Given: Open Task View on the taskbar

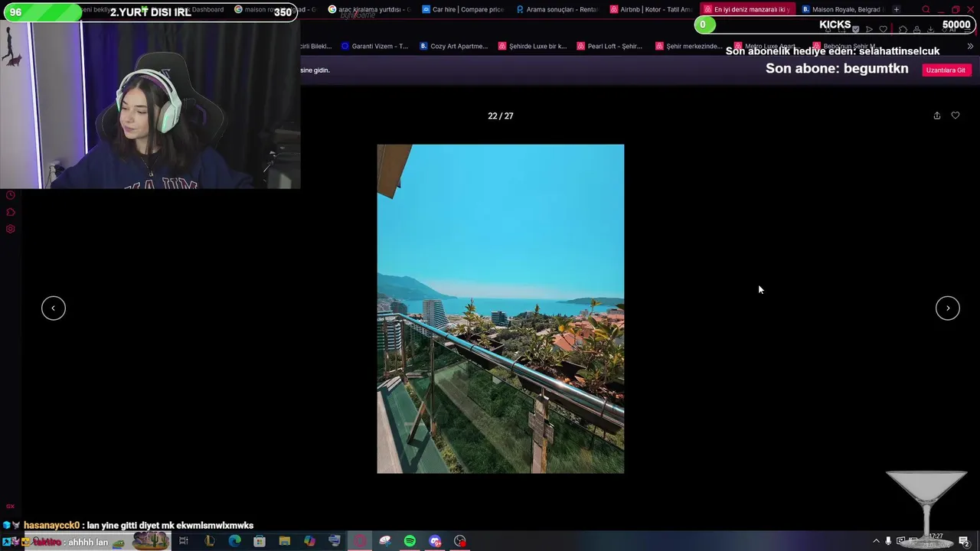Looking at the screenshot, I should tap(184, 541).
